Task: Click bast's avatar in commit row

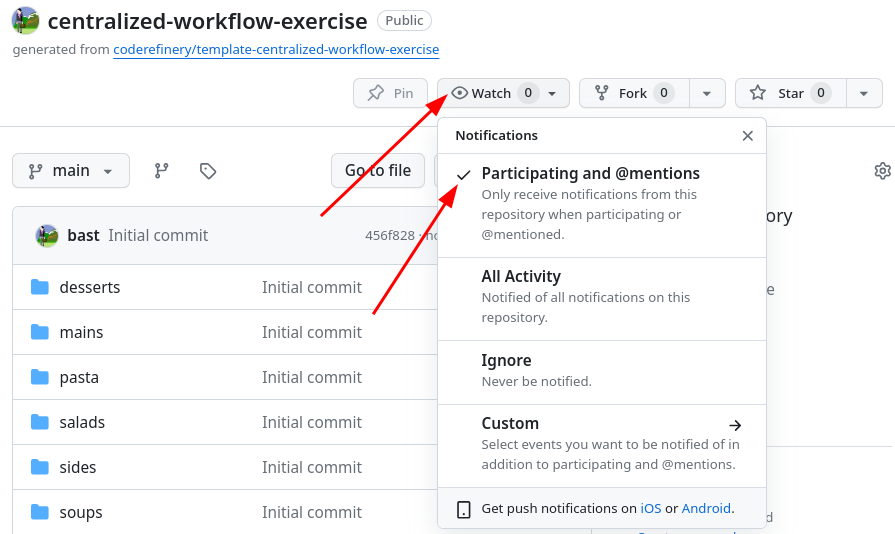Action: pyautogui.click(x=47, y=236)
